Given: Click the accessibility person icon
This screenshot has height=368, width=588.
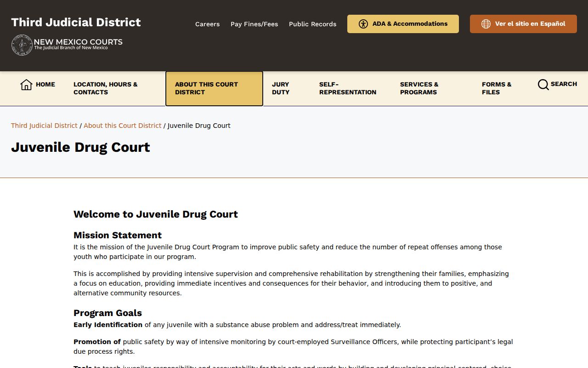Looking at the screenshot, I should click(x=363, y=24).
